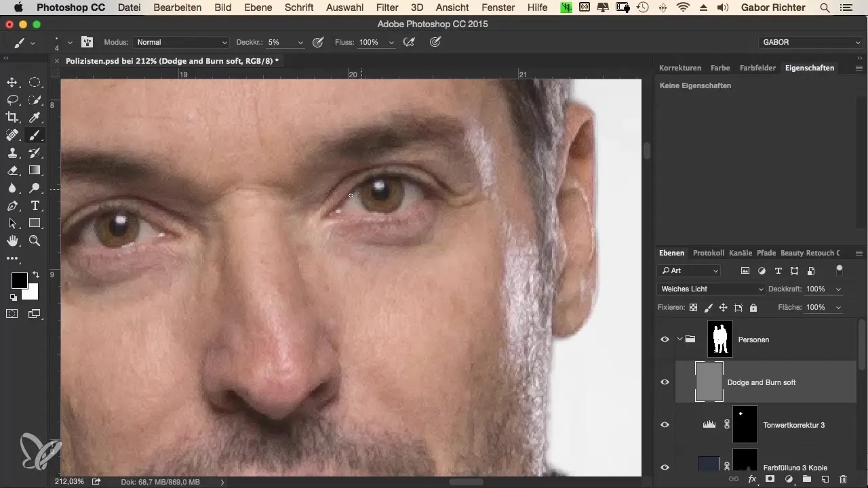Select the Eyedropper tool
868x488 pixels.
click(x=35, y=118)
